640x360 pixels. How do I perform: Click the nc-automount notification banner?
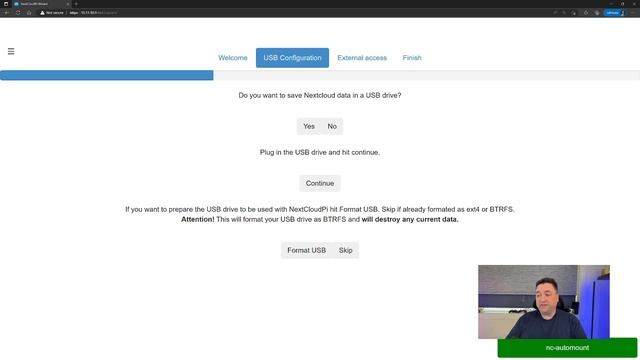tap(567, 348)
